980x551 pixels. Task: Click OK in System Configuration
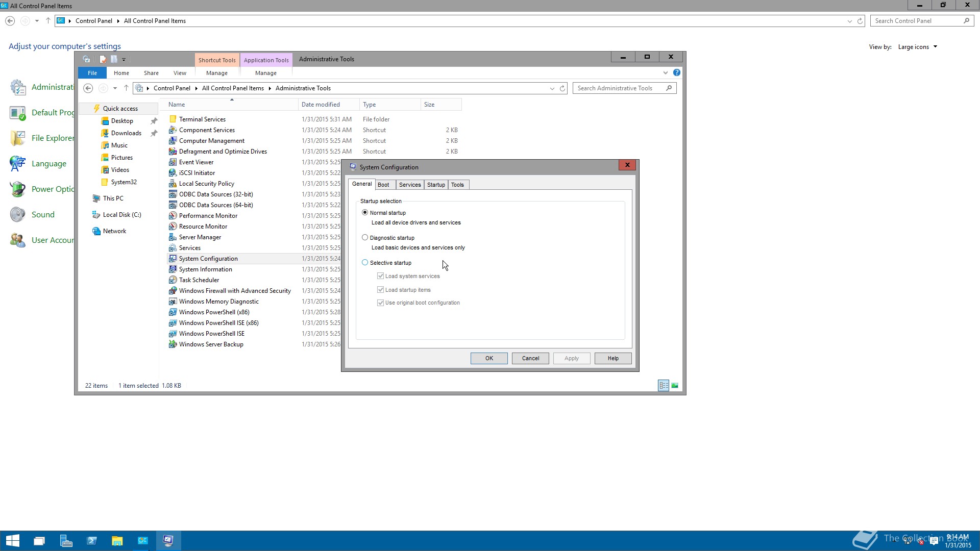click(x=489, y=358)
